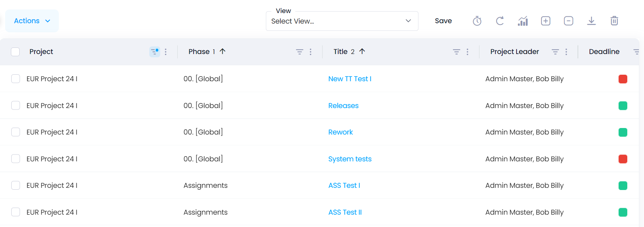The width and height of the screenshot is (644, 227).
Task: Click the Save button
Action: tap(443, 21)
